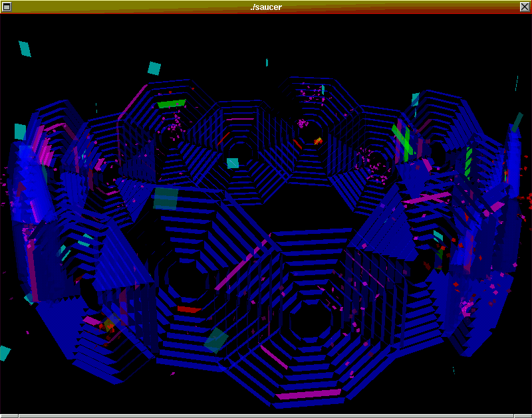Click the saucer 3D rendering canvas
The height and width of the screenshot is (418, 532).
[x=266, y=213]
